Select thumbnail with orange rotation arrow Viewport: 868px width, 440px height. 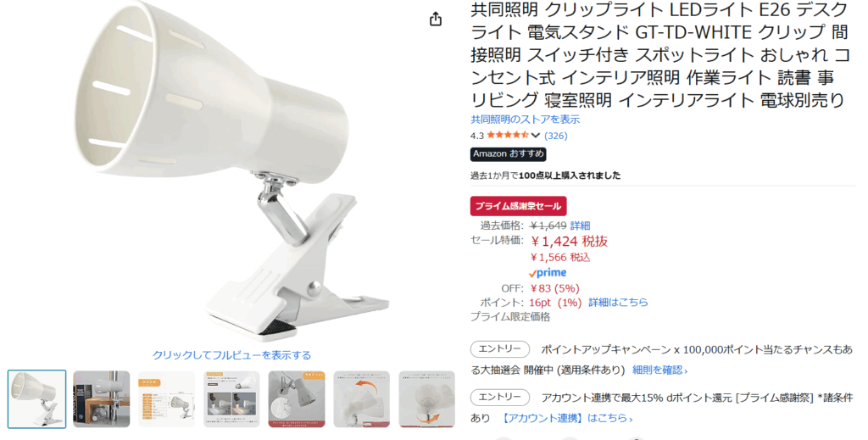[361, 399]
